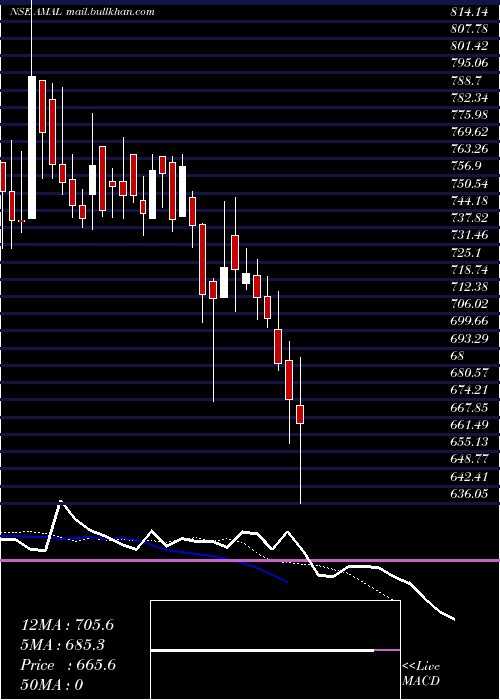
Task: Select price label 788.7
Action: [466, 80]
